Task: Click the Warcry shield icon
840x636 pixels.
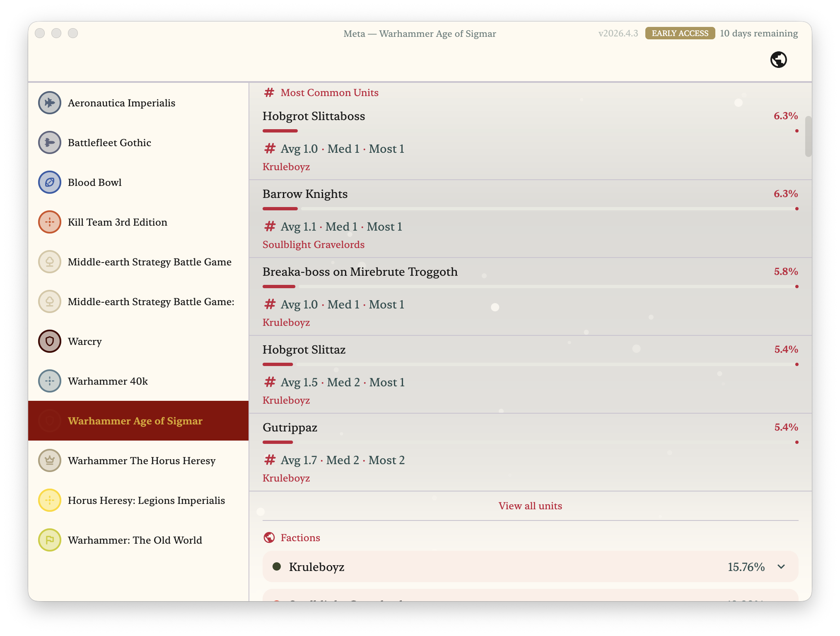Action: click(x=50, y=341)
